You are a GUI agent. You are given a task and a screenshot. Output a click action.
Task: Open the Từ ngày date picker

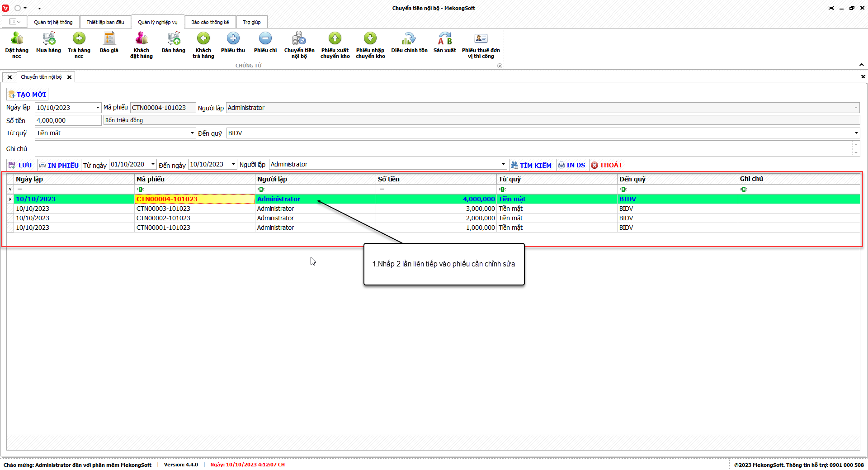tap(153, 164)
